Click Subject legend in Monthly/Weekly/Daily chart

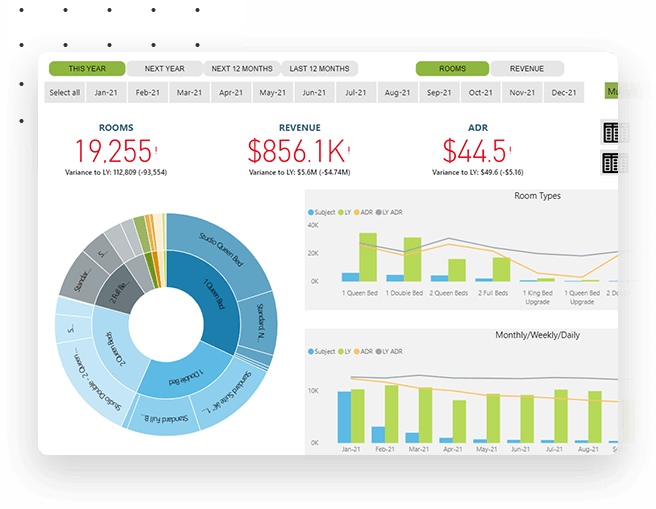321,352
